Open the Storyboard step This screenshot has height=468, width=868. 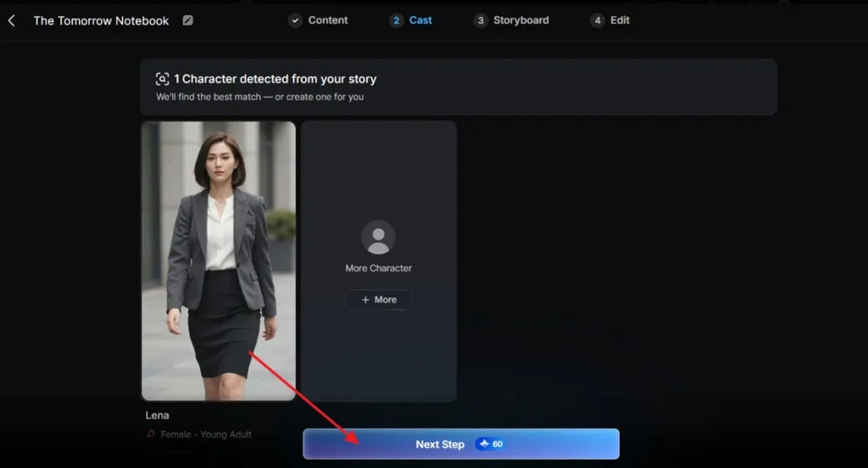(520, 20)
